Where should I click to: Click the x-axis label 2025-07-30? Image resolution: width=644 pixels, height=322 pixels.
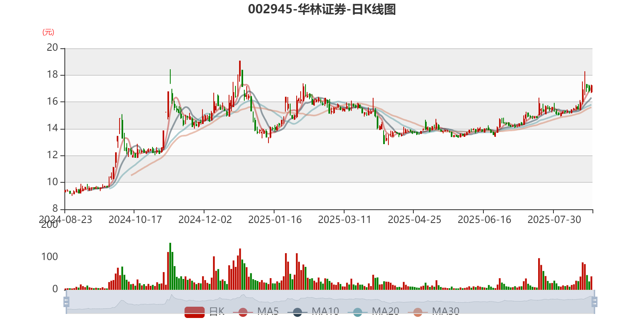pos(554,219)
